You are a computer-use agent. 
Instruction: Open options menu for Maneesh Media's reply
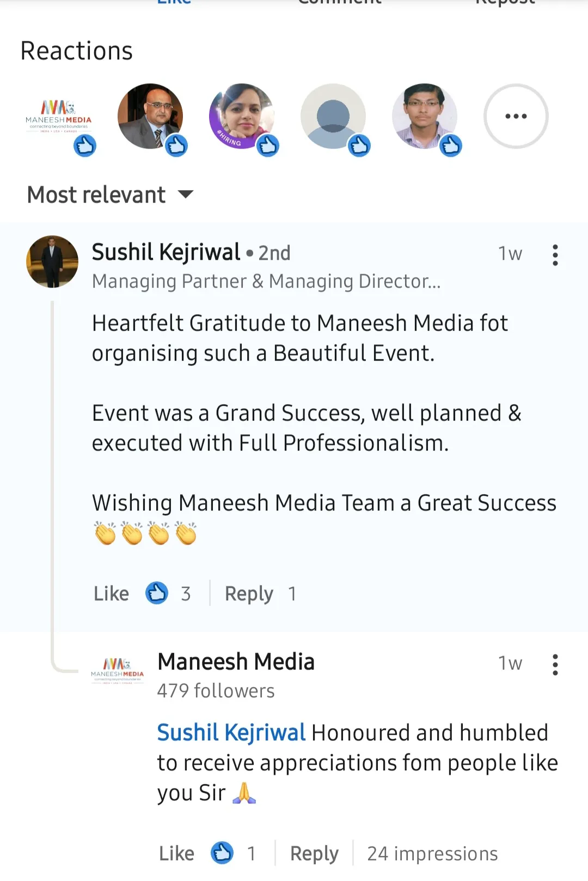[555, 664]
